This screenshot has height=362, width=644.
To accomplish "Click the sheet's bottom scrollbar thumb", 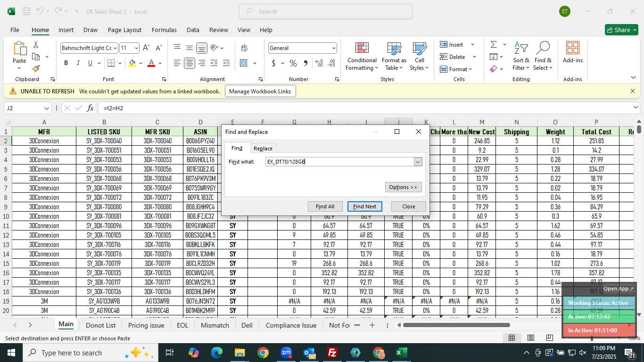I will point(456,325).
